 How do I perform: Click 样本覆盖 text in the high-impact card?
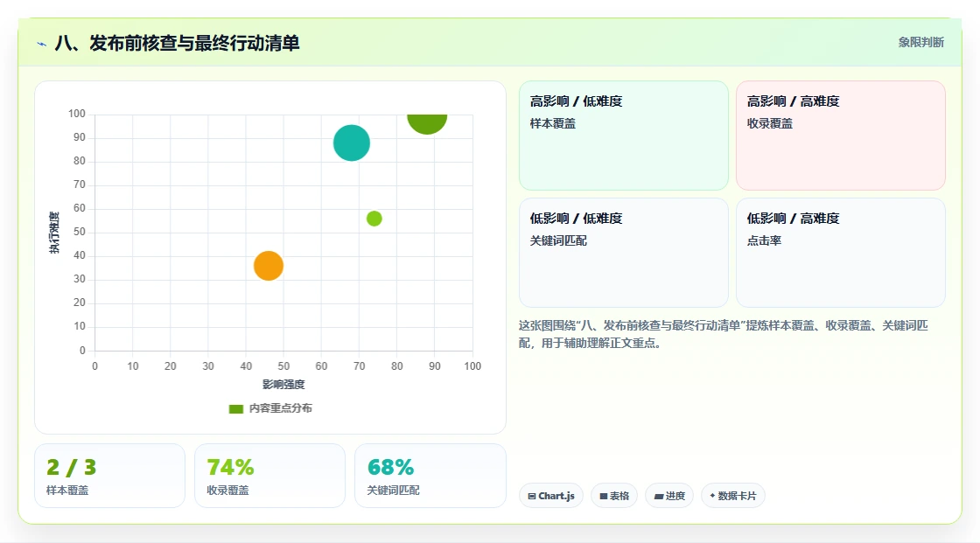coord(552,123)
